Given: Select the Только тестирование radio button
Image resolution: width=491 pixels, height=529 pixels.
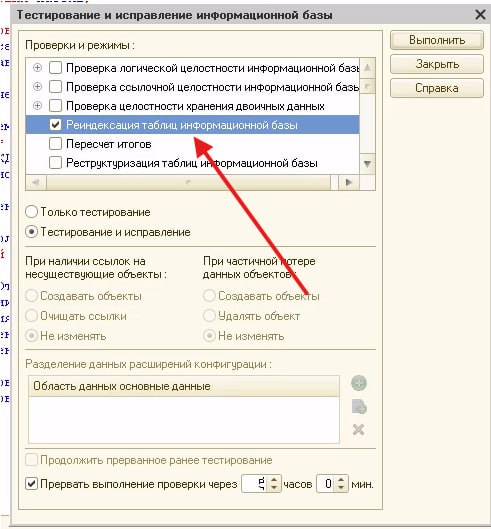Looking at the screenshot, I should click(x=31, y=212).
